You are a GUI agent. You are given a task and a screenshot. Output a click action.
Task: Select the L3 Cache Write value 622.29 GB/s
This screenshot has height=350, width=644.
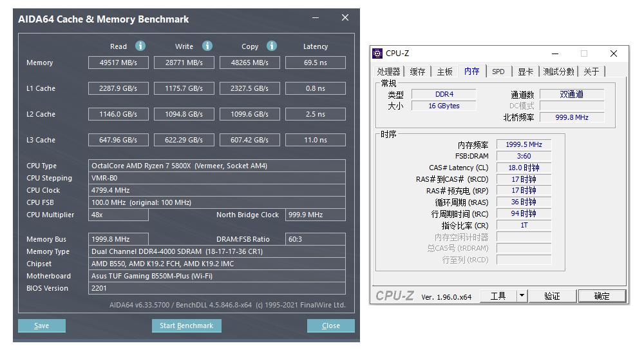pos(184,140)
